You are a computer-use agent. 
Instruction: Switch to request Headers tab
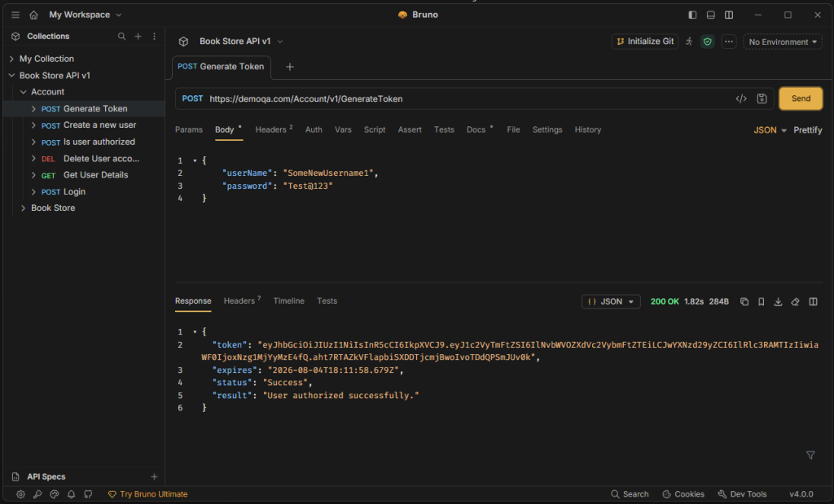(x=274, y=129)
